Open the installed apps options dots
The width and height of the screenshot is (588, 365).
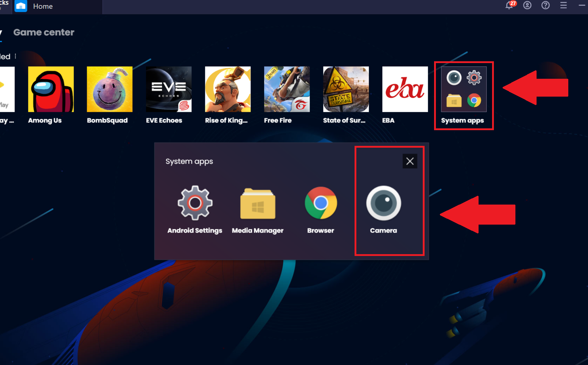click(15, 56)
